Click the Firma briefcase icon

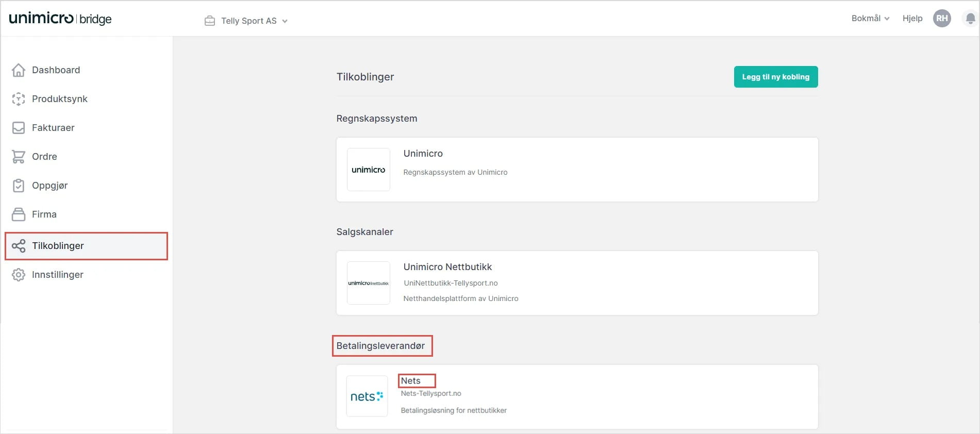19,214
